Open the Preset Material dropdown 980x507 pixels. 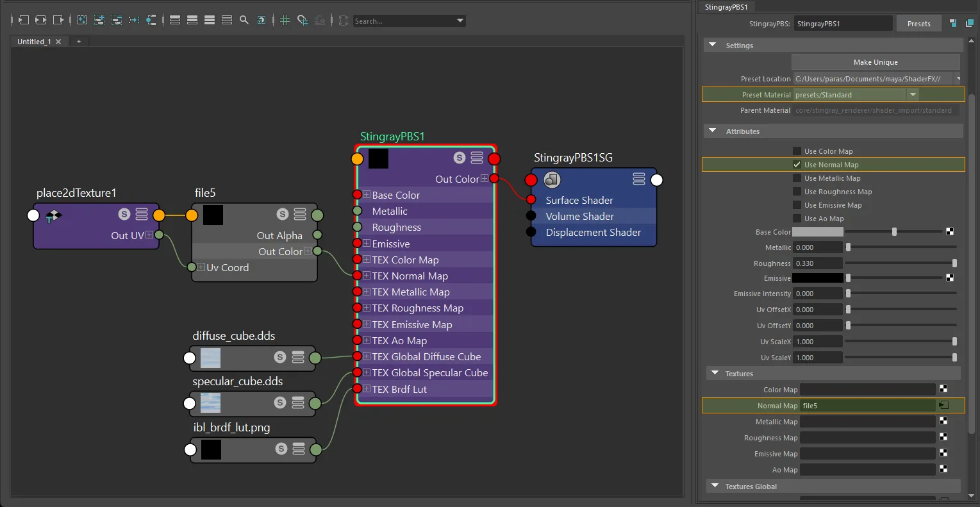913,95
